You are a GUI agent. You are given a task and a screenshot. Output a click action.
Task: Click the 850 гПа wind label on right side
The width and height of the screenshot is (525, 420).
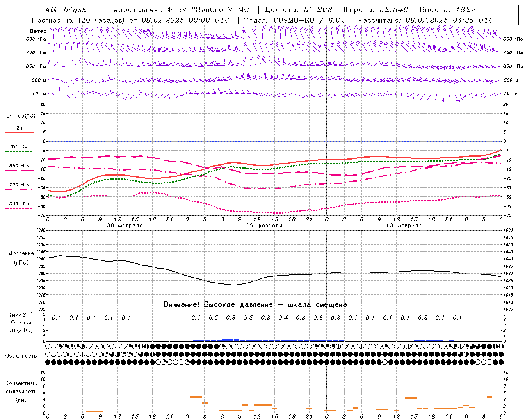pos(513,66)
